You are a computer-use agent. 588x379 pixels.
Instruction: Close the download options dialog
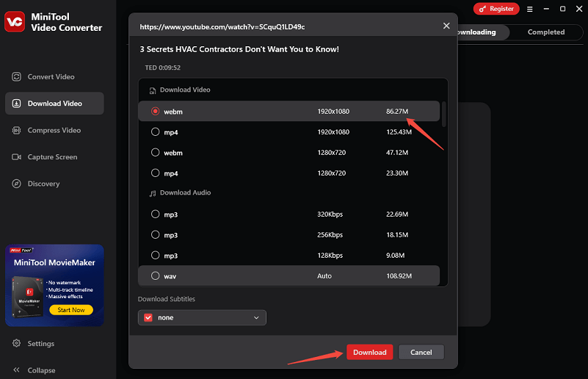(x=446, y=26)
